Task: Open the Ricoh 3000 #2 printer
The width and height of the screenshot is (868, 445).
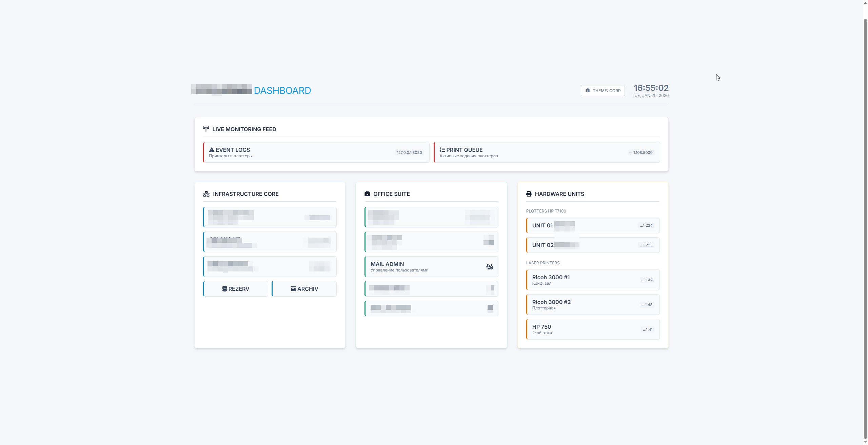Action: (x=593, y=304)
